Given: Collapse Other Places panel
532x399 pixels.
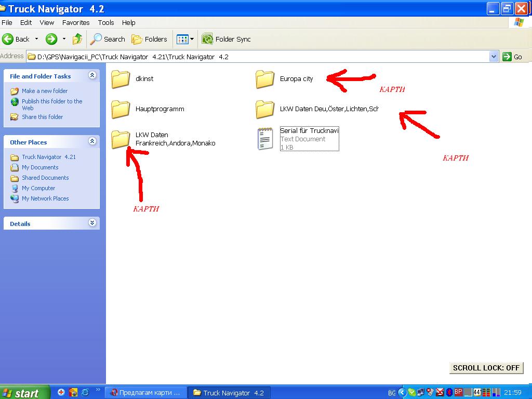Looking at the screenshot, I should pos(92,141).
